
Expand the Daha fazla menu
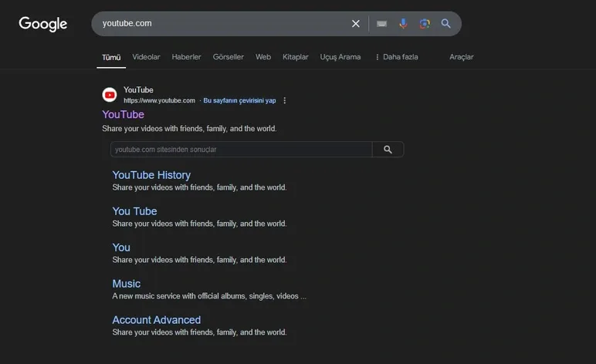coord(397,57)
